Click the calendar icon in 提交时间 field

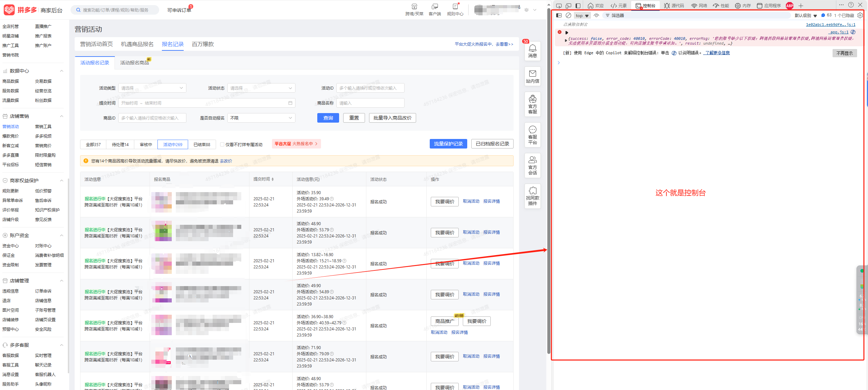(290, 103)
